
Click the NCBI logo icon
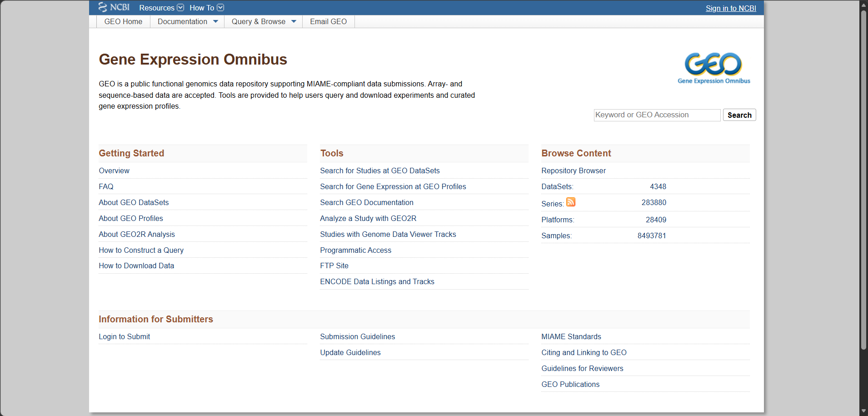click(114, 7)
